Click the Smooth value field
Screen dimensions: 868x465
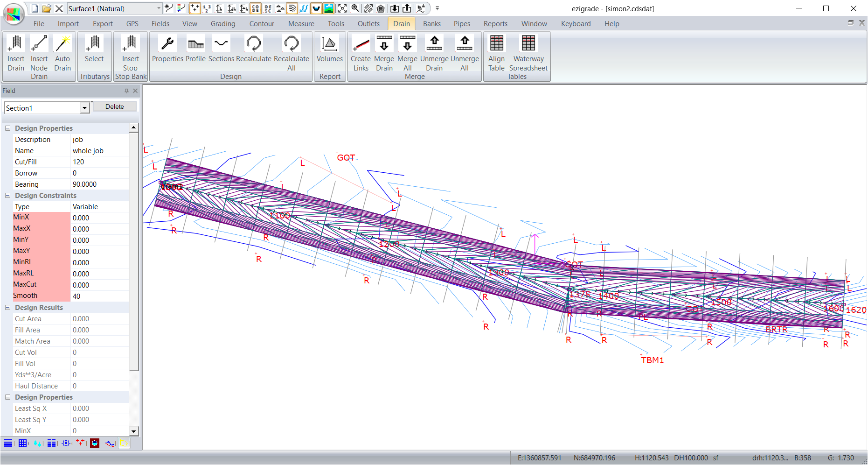pos(99,296)
